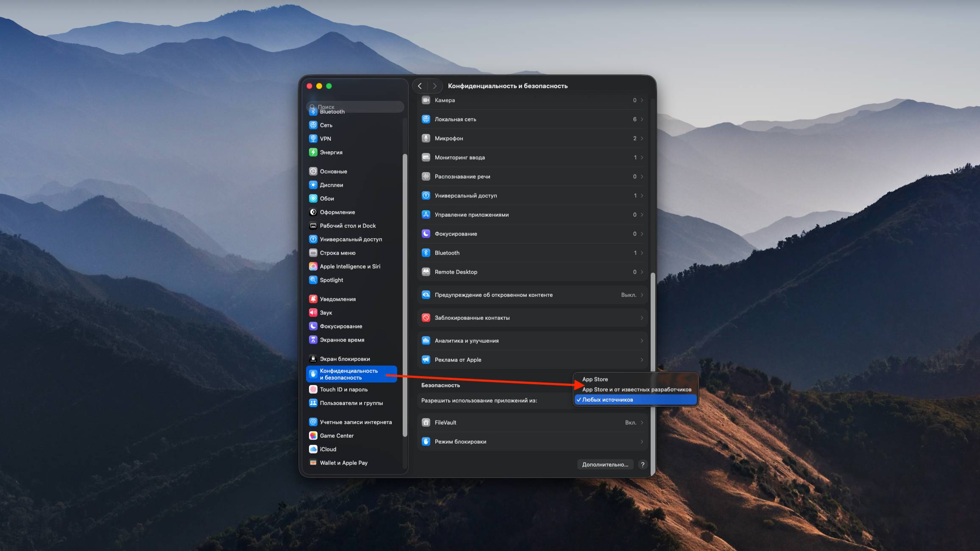This screenshot has width=980, height=551.
Task: Open Spotlight settings in sidebar
Action: coord(331,280)
